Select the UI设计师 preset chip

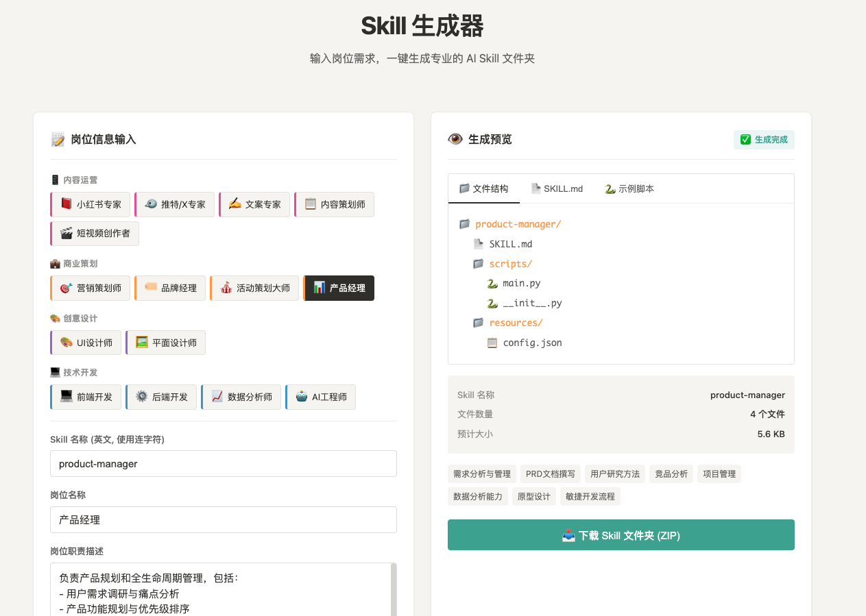(x=86, y=343)
